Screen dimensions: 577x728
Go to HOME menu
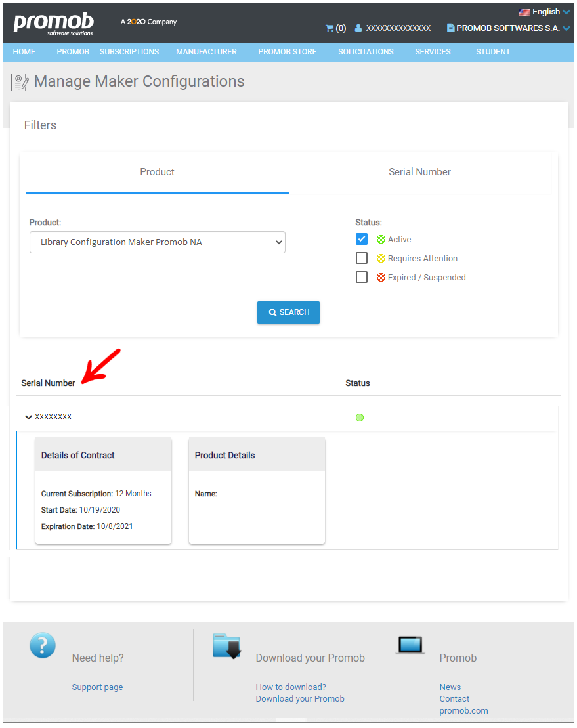[24, 52]
